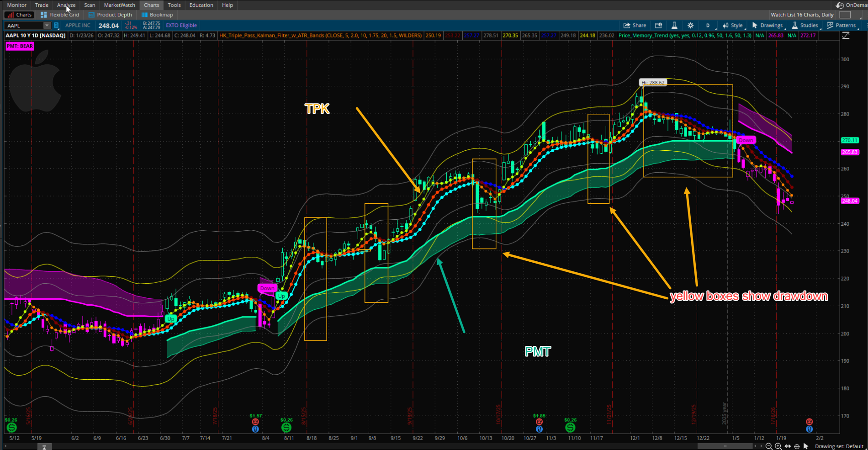Viewport: 868px width, 450px height.
Task: Click the OnDemand clock icon
Action: point(840,5)
